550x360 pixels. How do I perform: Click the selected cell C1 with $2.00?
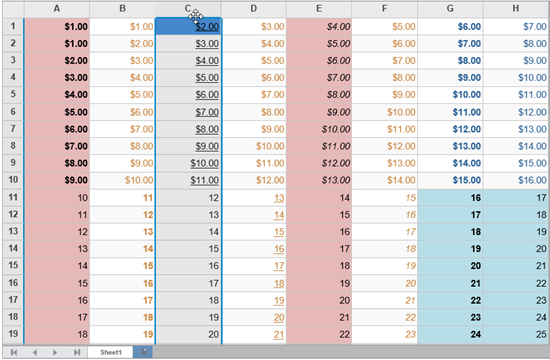[188, 26]
